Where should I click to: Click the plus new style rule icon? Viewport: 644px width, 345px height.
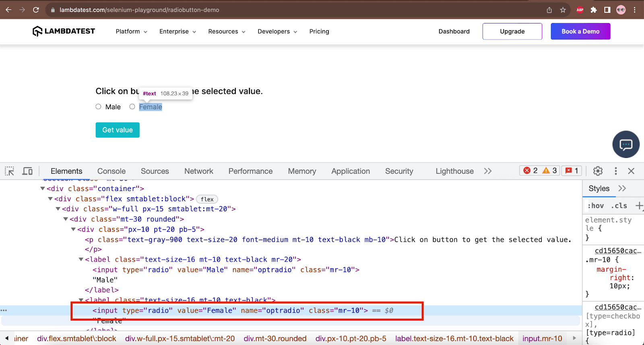point(639,206)
